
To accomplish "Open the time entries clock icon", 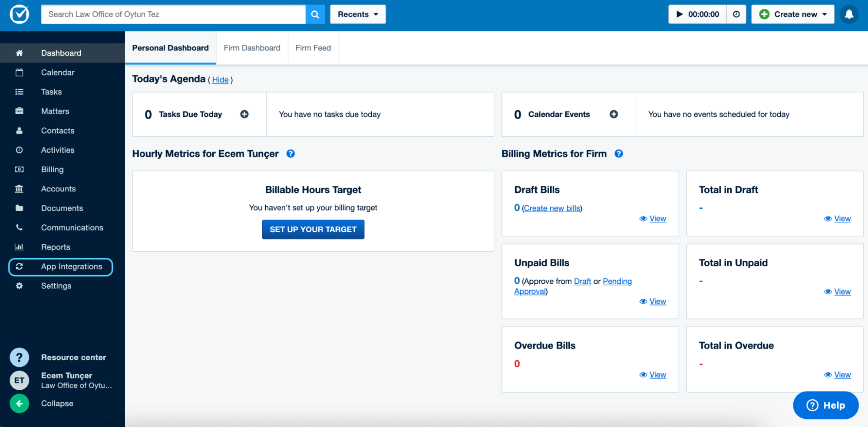I will [736, 14].
